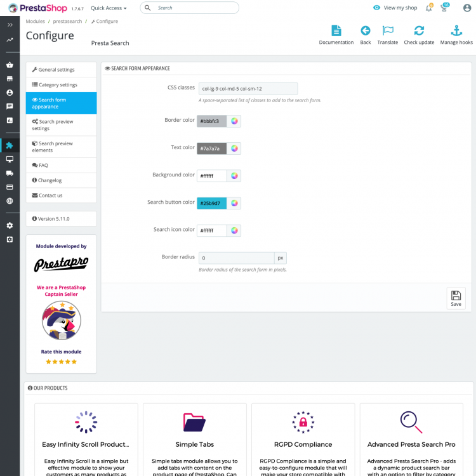Open Search button color picker wheel
Screen dimensions: 476x476
tap(234, 203)
